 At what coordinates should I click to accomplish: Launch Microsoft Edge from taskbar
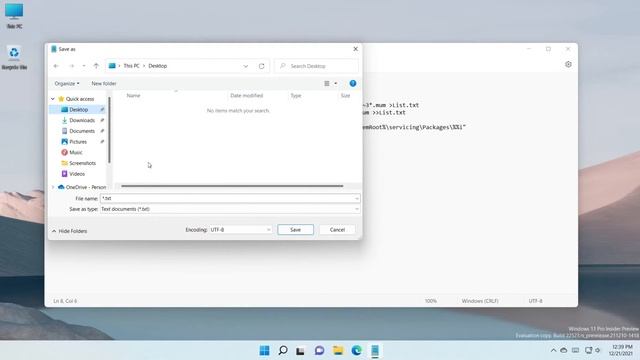pyautogui.click(x=356, y=350)
